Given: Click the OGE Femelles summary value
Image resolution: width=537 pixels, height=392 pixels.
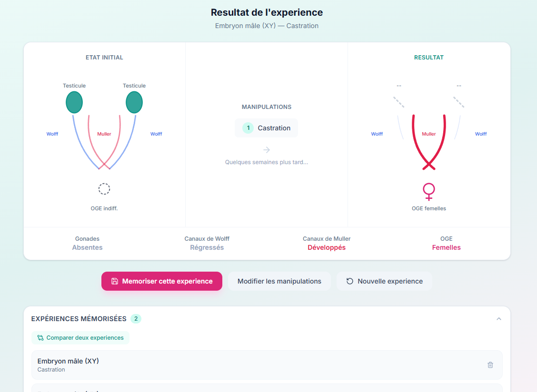Looking at the screenshot, I should 446,247.
